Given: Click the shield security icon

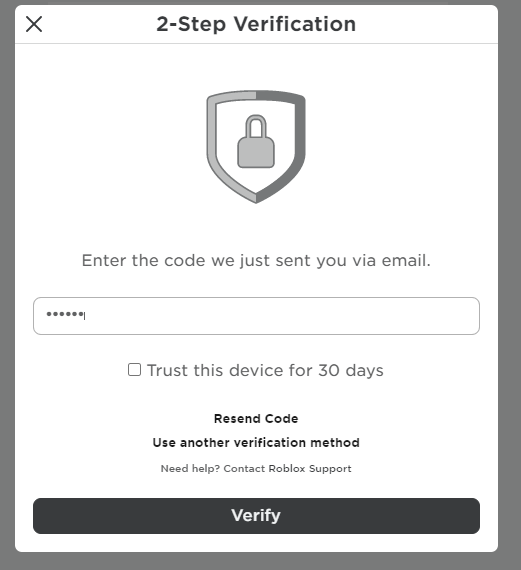Looking at the screenshot, I should tap(256, 146).
